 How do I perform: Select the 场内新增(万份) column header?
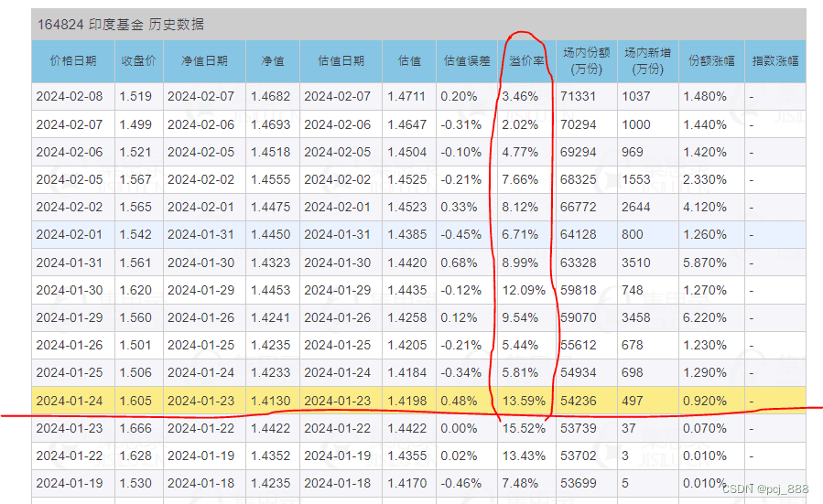point(648,61)
